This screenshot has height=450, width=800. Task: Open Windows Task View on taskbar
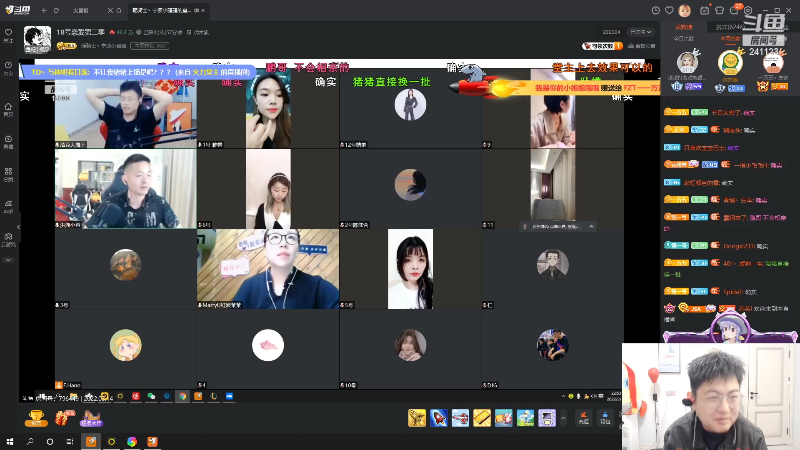pyautogui.click(x=70, y=441)
